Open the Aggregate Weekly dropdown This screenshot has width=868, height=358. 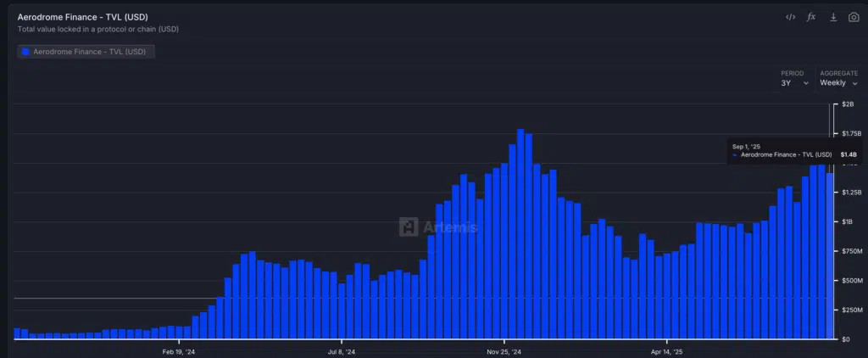(x=838, y=83)
